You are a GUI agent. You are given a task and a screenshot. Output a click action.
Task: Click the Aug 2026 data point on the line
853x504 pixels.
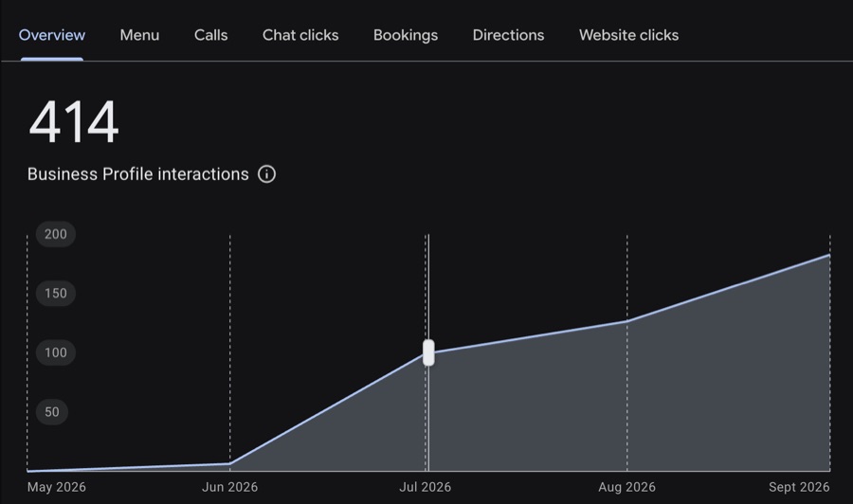point(626,321)
